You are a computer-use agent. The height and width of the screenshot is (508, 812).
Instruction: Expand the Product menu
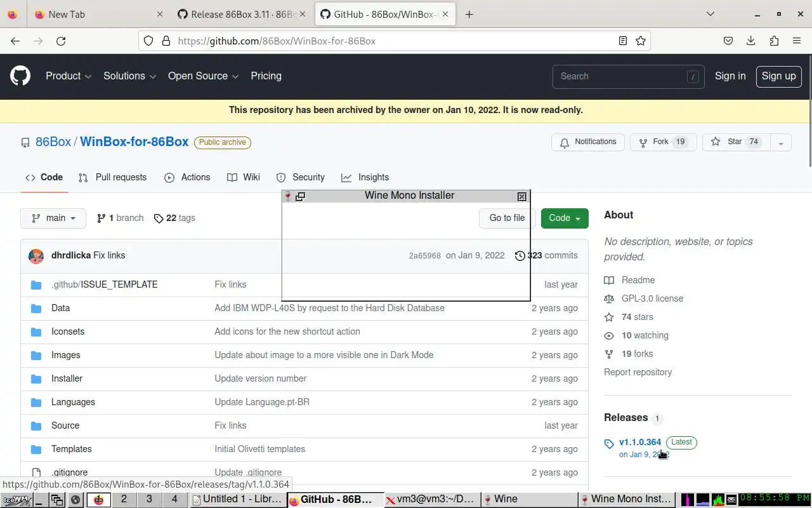pos(69,76)
